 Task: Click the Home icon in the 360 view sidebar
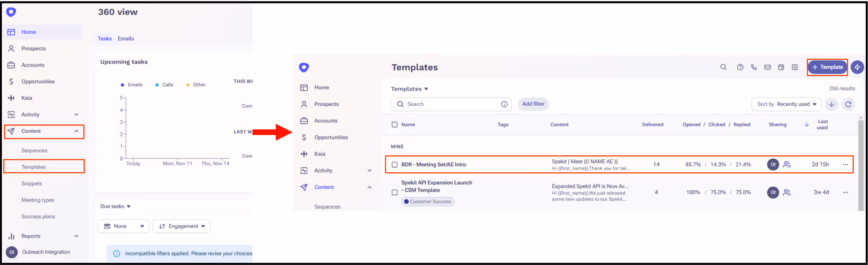pyautogui.click(x=11, y=32)
